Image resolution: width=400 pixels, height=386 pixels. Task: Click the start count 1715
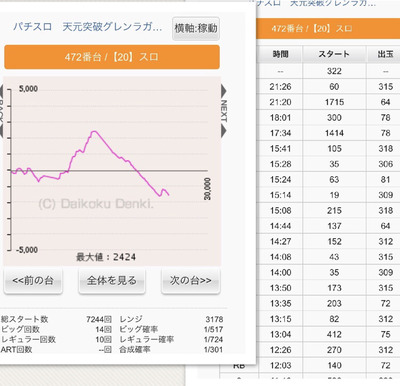[x=334, y=102]
